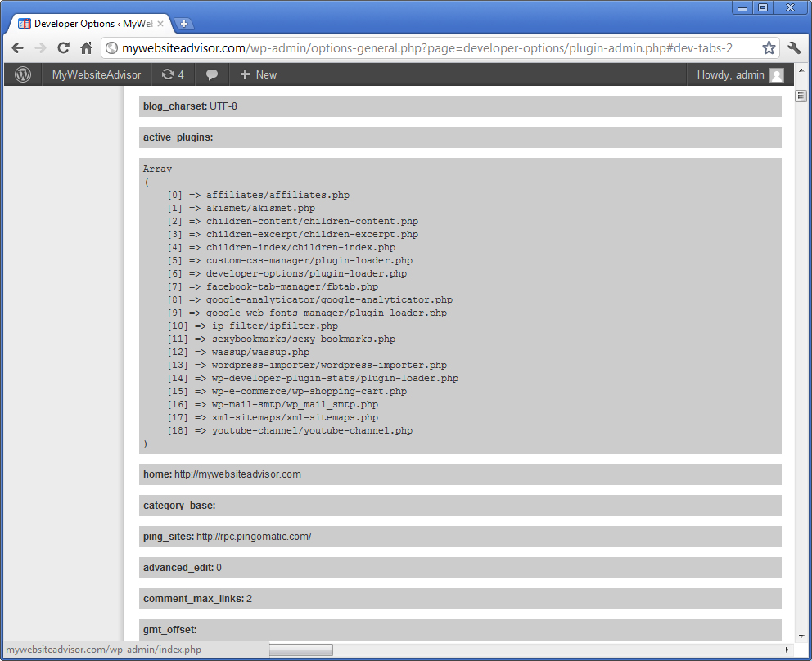This screenshot has width=812, height=661.
Task: Click the comment_max_links: 2 row
Action: click(460, 599)
